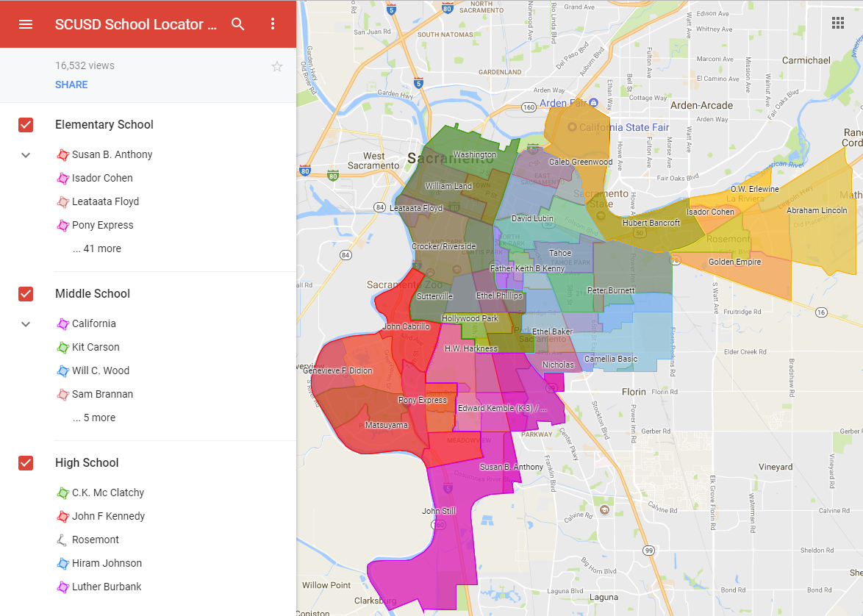Open the main hamburger menu
The height and width of the screenshot is (616, 863).
point(26,24)
